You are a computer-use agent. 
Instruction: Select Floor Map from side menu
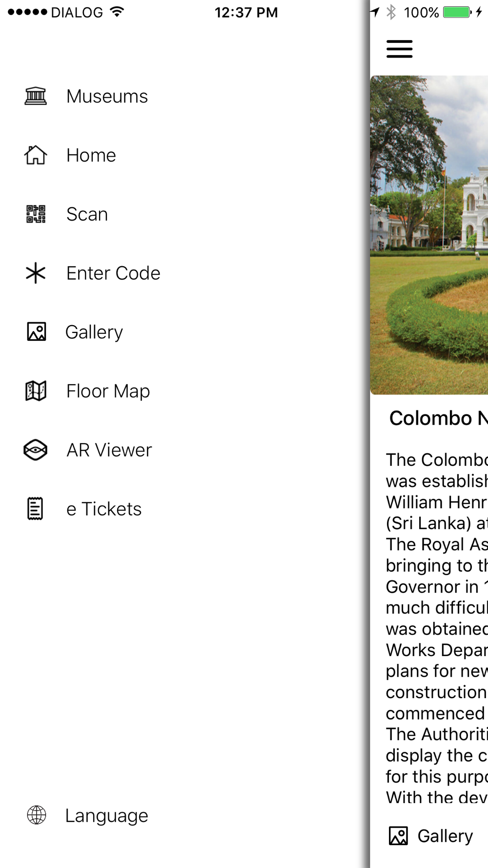click(108, 391)
